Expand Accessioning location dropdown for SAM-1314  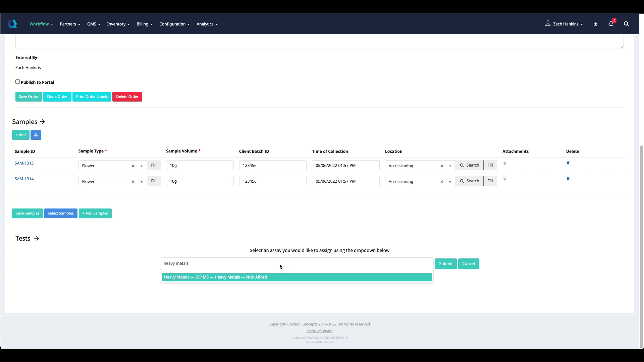[x=450, y=182]
